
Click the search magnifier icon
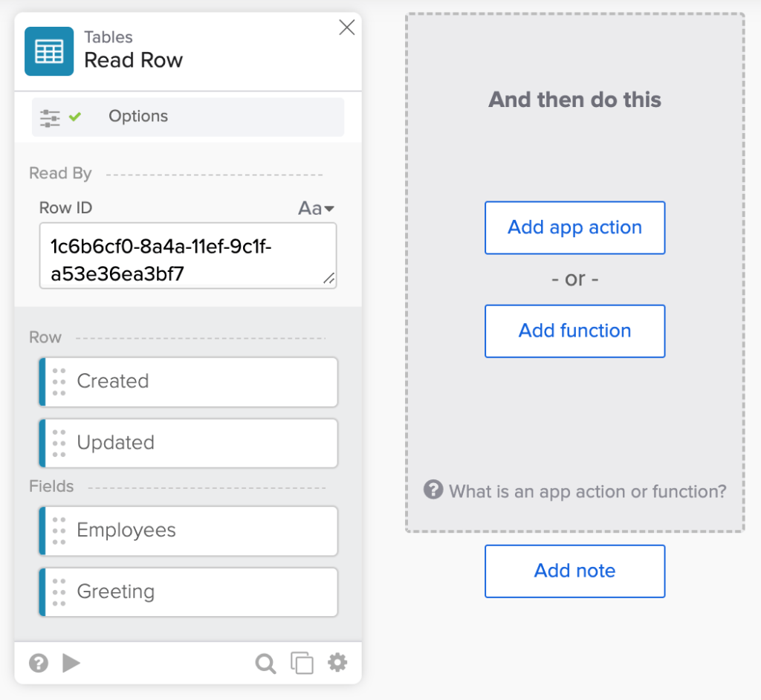(265, 663)
